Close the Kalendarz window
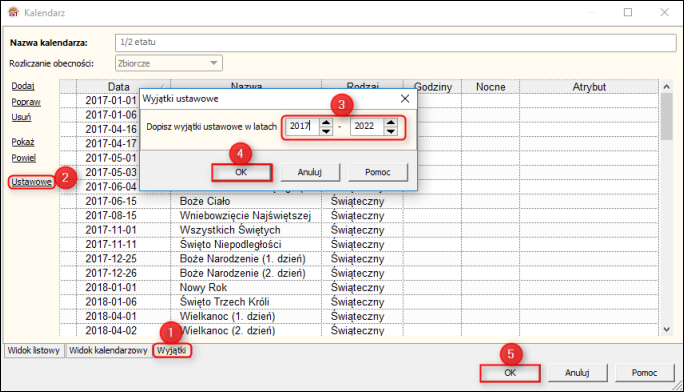Screen dimensions: 684x392 [x=664, y=12]
